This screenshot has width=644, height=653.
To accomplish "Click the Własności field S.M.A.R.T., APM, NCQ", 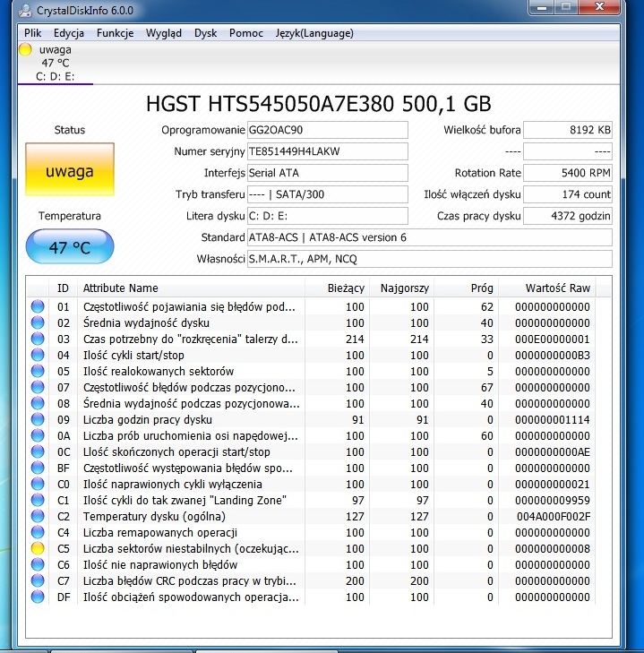I will [x=429, y=259].
